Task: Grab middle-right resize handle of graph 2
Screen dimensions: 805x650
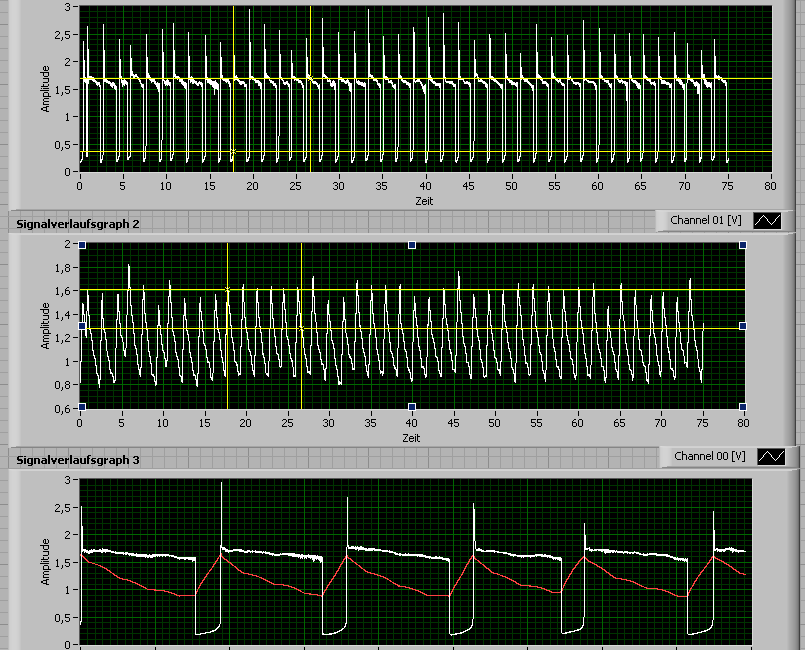Action: (742, 326)
